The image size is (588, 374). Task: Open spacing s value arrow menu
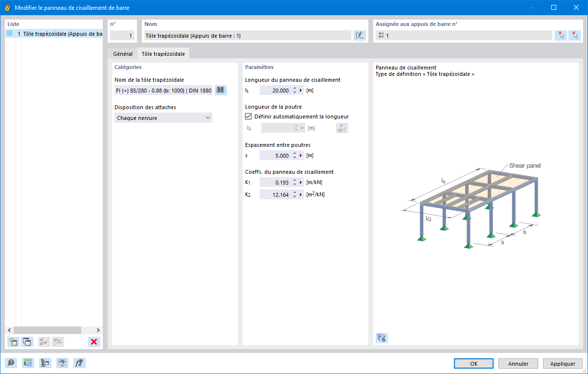tap(301, 156)
